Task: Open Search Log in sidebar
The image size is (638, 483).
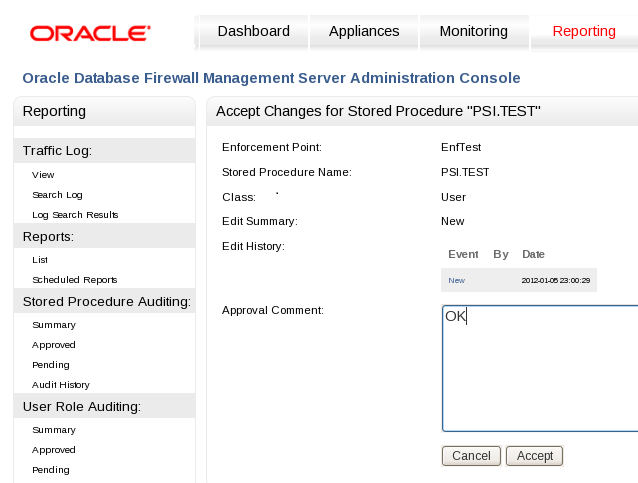Action: pos(57,195)
